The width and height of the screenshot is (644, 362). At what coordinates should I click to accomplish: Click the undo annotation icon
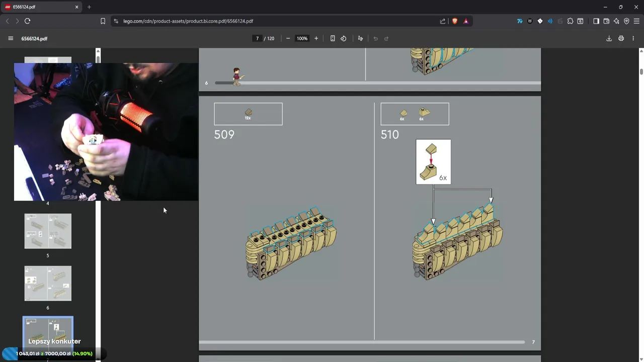pos(375,38)
